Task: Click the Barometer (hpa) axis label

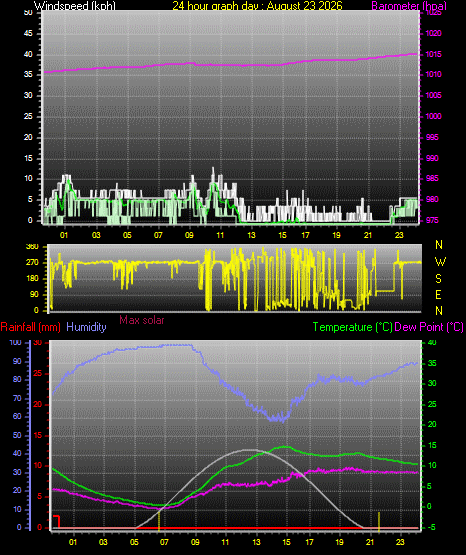Action: click(409, 6)
